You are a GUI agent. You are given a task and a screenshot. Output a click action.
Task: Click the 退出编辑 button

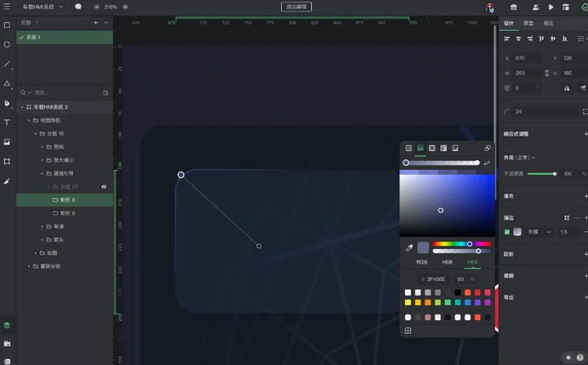(x=296, y=7)
